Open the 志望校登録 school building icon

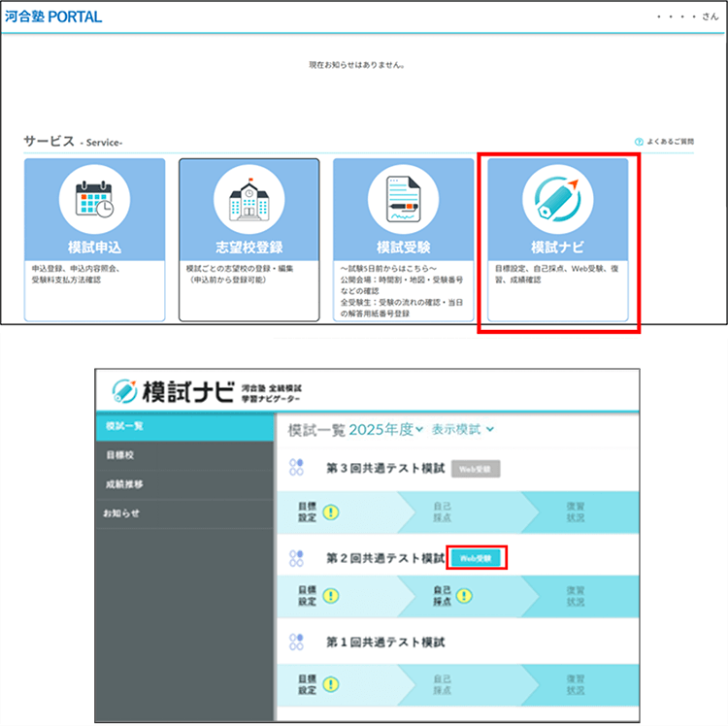click(249, 199)
